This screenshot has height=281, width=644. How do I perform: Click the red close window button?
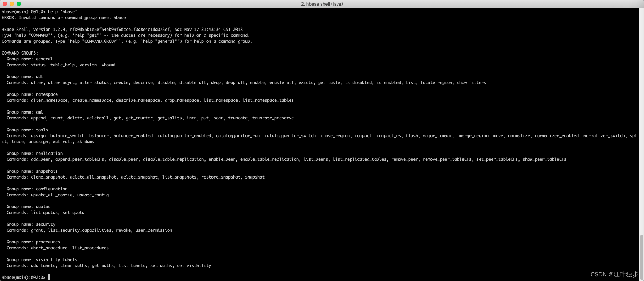(5, 4)
